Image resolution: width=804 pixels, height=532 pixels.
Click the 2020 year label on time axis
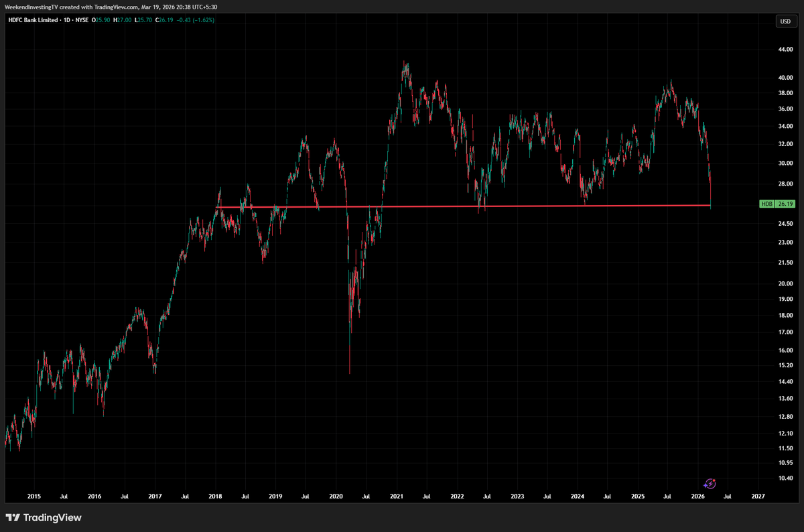click(x=336, y=496)
